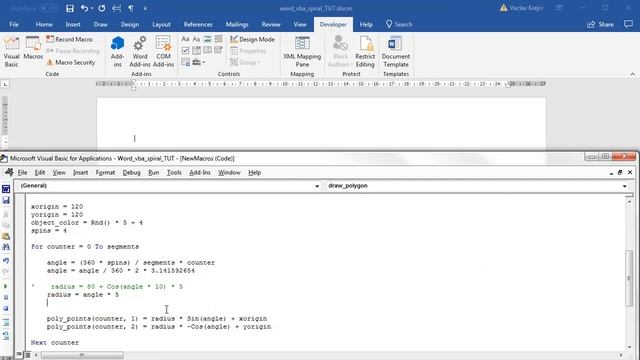Insert Building Block Gallery content control
This screenshot has width=640, height=360.
click(219, 39)
